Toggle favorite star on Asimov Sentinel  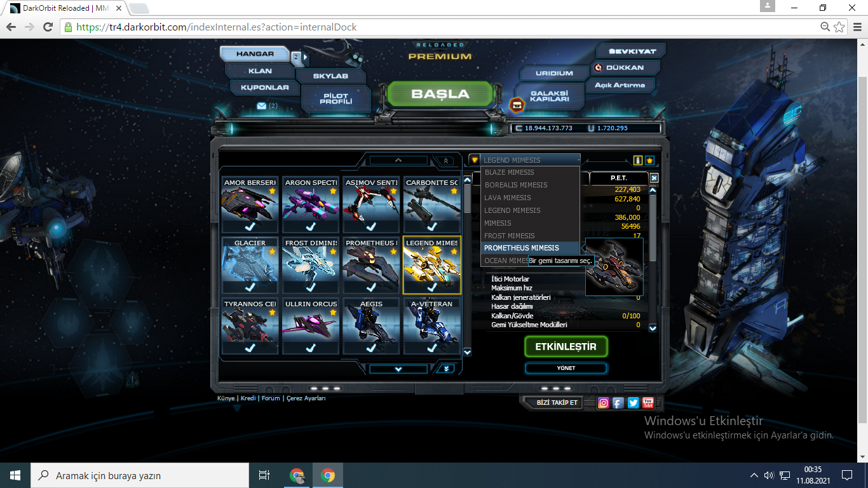click(393, 191)
